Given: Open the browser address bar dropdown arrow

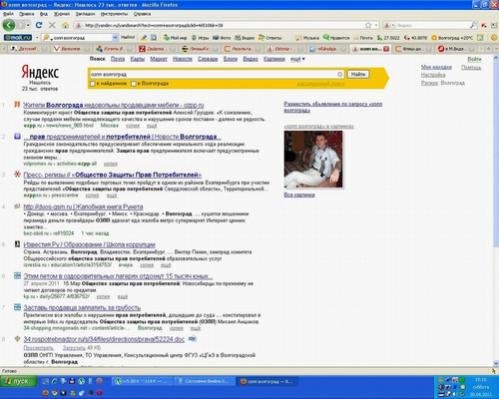Looking at the screenshot, I should point(376,25).
